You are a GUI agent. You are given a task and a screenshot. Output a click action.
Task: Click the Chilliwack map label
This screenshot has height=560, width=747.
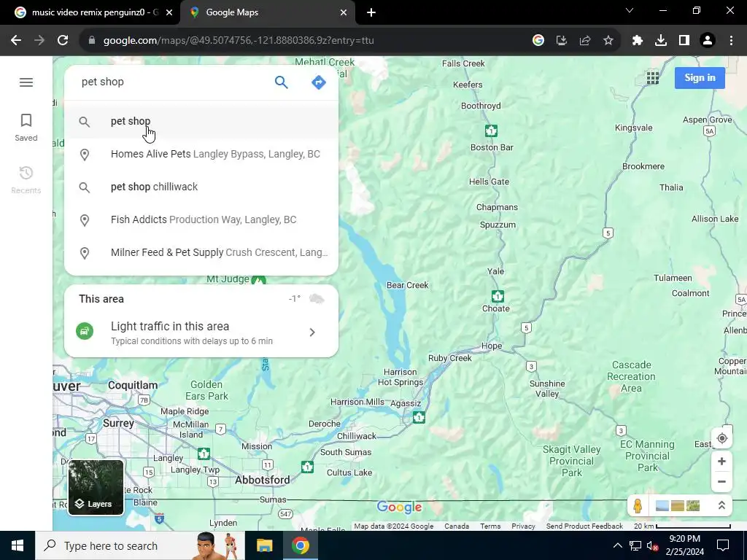point(356,436)
